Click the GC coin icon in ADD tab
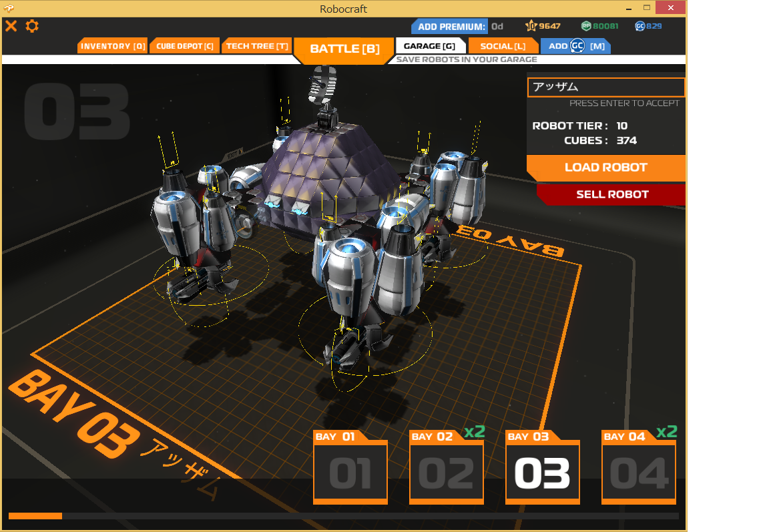Image resolution: width=769 pixels, height=532 pixels. (x=577, y=46)
